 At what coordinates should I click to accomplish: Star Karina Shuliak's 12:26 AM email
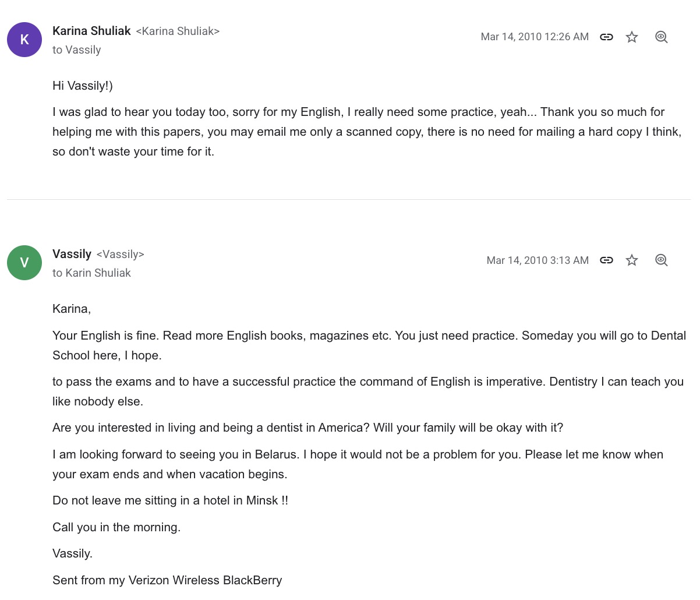click(x=632, y=37)
